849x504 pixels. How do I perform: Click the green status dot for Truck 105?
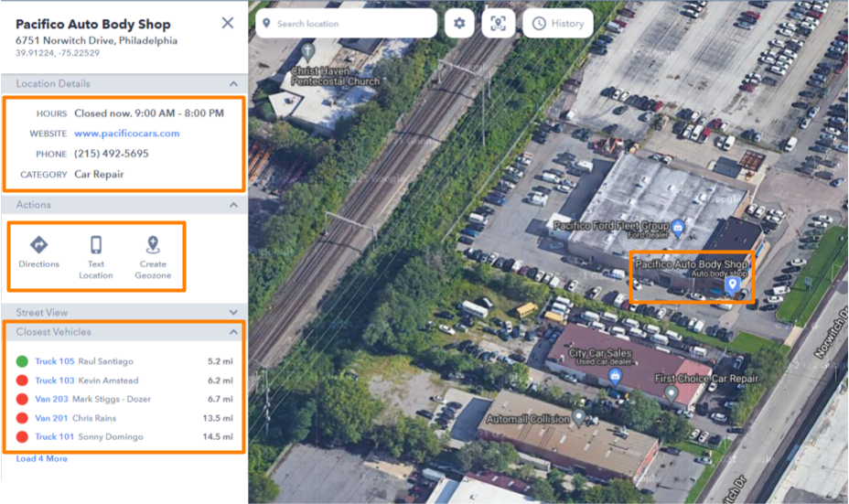coord(22,361)
